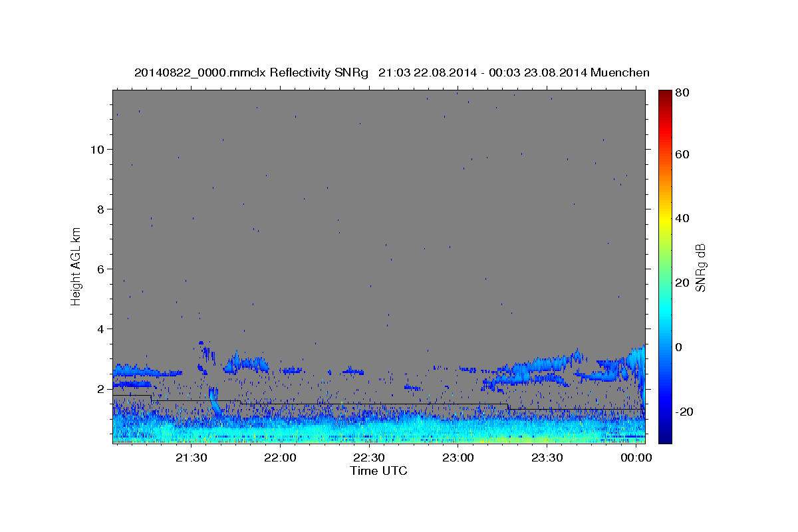Click the yellow band of the colorbar
The width and height of the screenshot is (798, 532).
tap(665, 219)
